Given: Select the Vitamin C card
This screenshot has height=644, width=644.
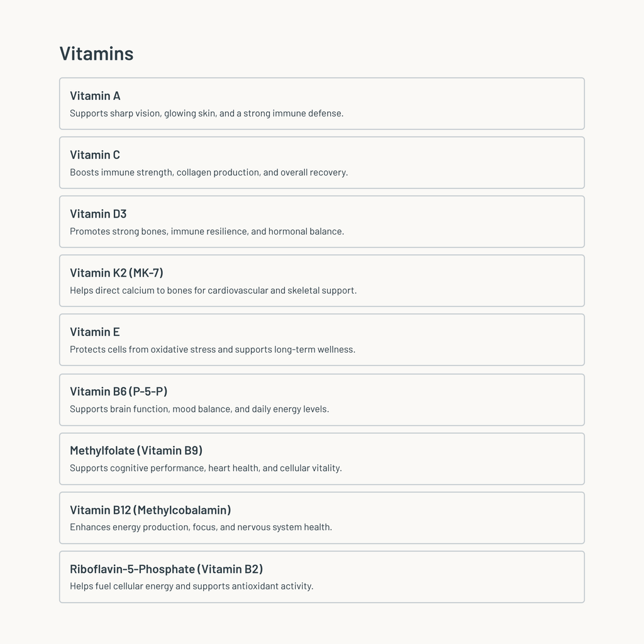Looking at the screenshot, I should (x=321, y=163).
